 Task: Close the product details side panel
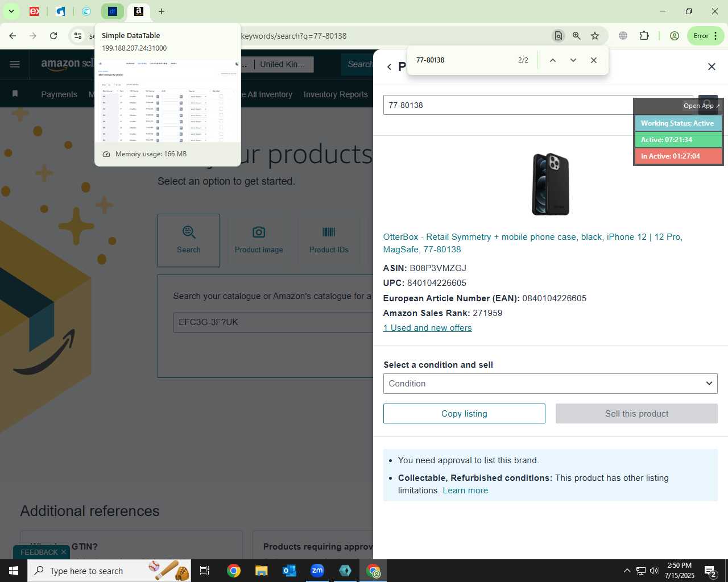pos(712,66)
